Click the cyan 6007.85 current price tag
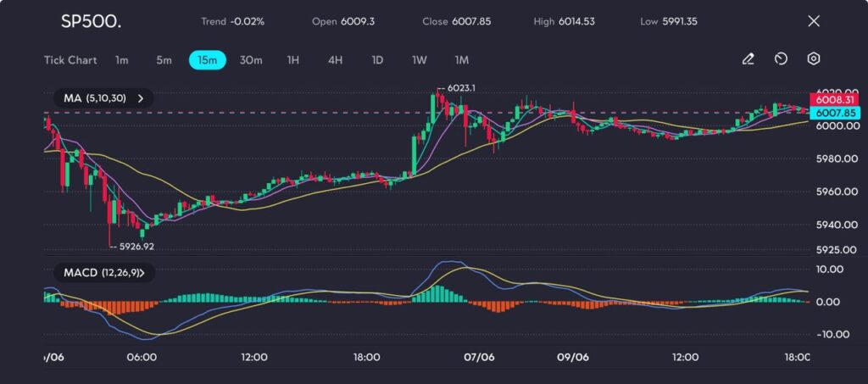This screenshot has height=384, width=868. pyautogui.click(x=835, y=112)
